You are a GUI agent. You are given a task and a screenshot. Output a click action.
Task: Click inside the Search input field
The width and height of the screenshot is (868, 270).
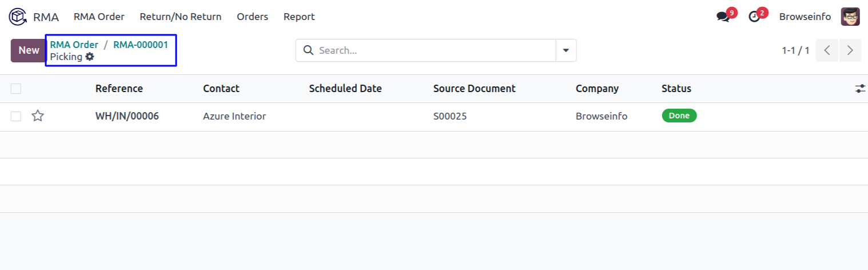click(435, 50)
